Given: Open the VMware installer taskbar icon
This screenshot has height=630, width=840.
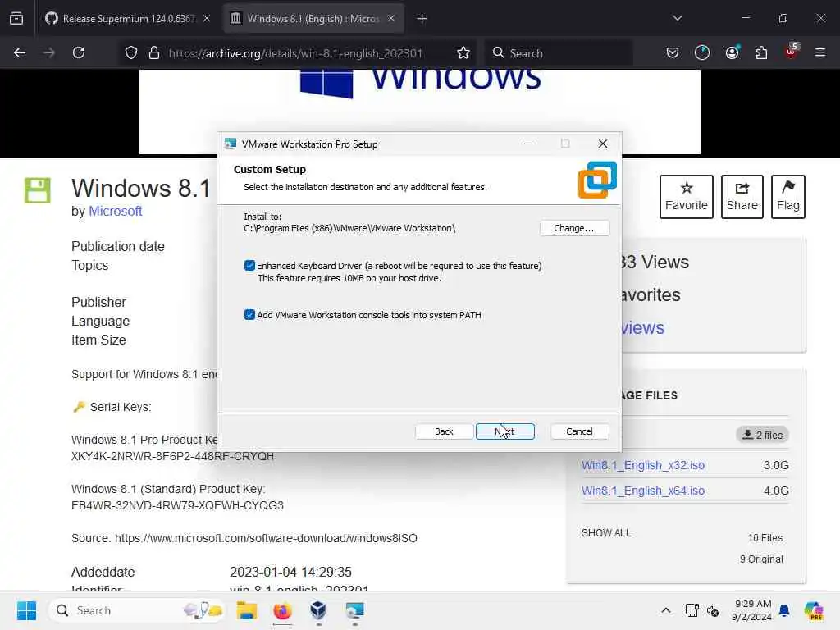Looking at the screenshot, I should tap(354, 610).
